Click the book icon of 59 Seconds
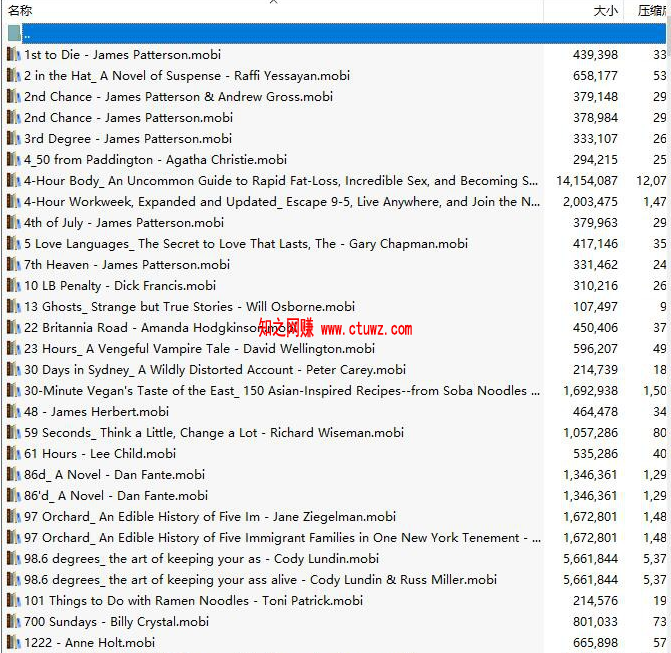This screenshot has height=653, width=671. 13,432
